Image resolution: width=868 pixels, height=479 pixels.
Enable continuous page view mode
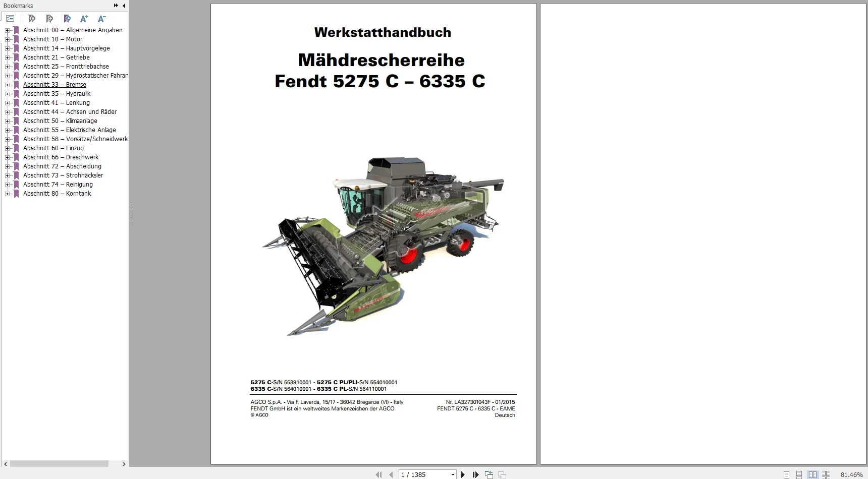[x=799, y=475]
